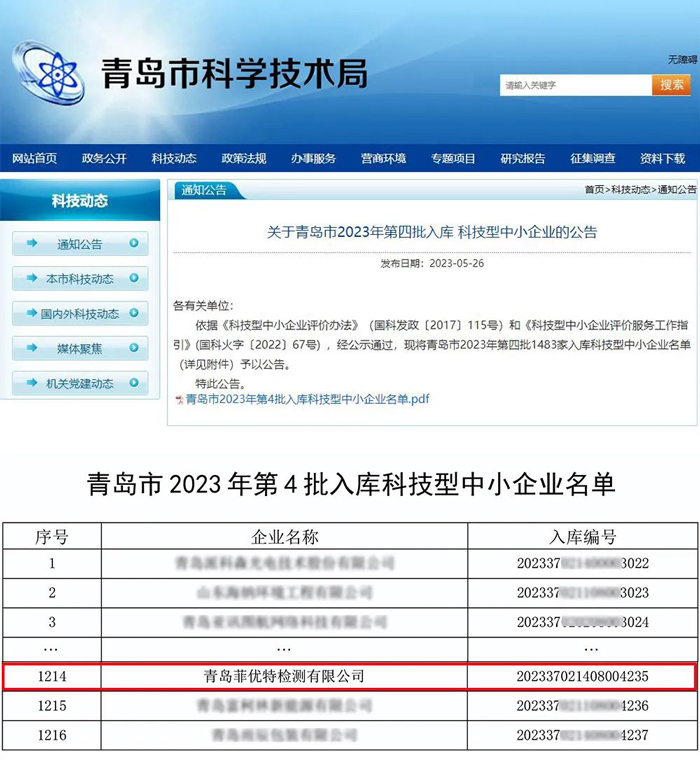700x782 pixels.
Task: Click 首页 in the breadcrumb
Action: pyautogui.click(x=594, y=190)
